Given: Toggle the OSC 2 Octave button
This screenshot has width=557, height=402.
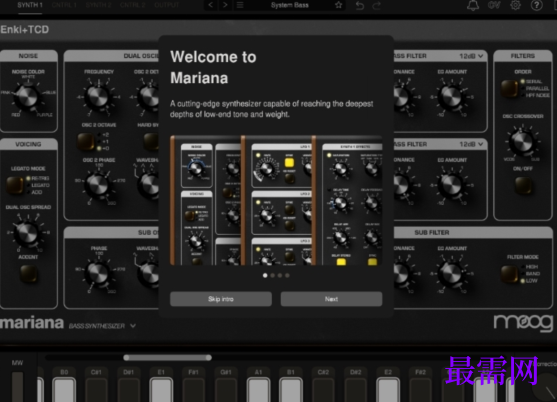Looking at the screenshot, I should [x=86, y=141].
